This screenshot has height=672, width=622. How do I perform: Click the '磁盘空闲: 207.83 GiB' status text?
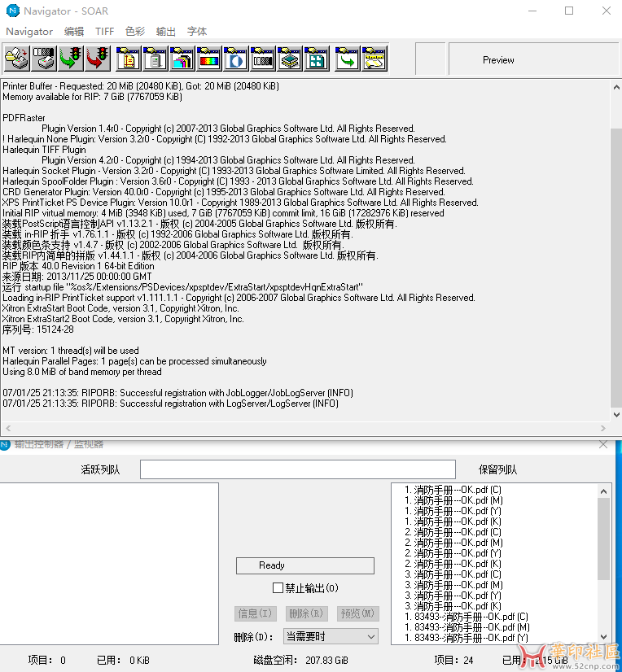(x=300, y=660)
